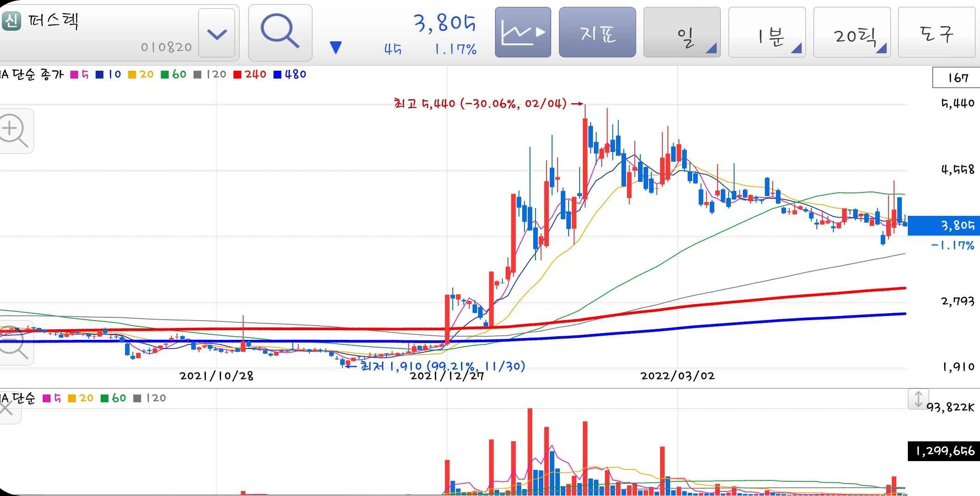Open the 도구 tools menu
Viewport: 980px width, 496px height.
coord(936,32)
